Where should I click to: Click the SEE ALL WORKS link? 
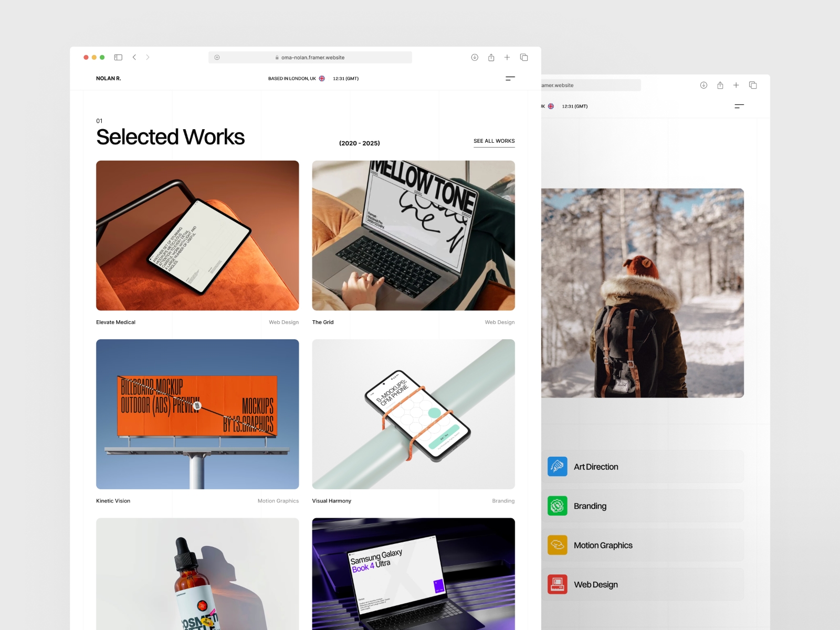tap(494, 141)
